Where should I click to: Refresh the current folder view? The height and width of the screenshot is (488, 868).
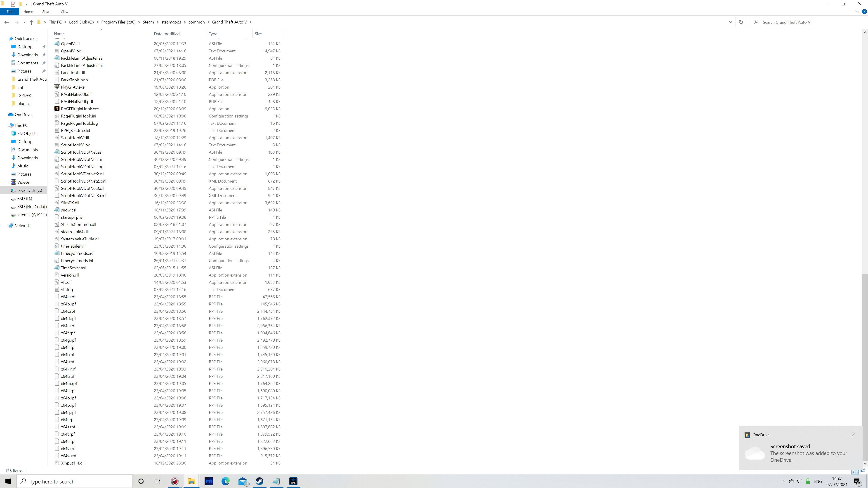click(x=741, y=22)
